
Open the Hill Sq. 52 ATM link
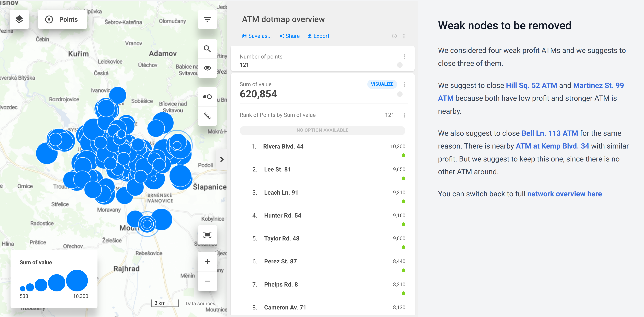point(531,85)
